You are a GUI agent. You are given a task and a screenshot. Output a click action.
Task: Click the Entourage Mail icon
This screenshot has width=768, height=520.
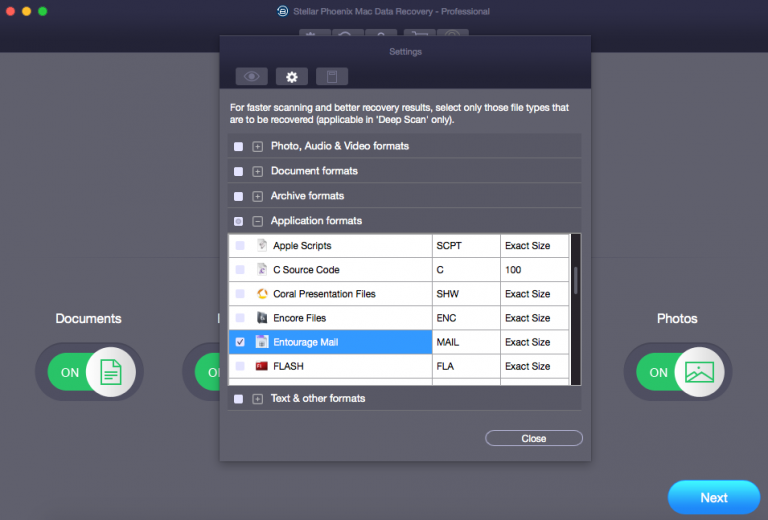(262, 342)
